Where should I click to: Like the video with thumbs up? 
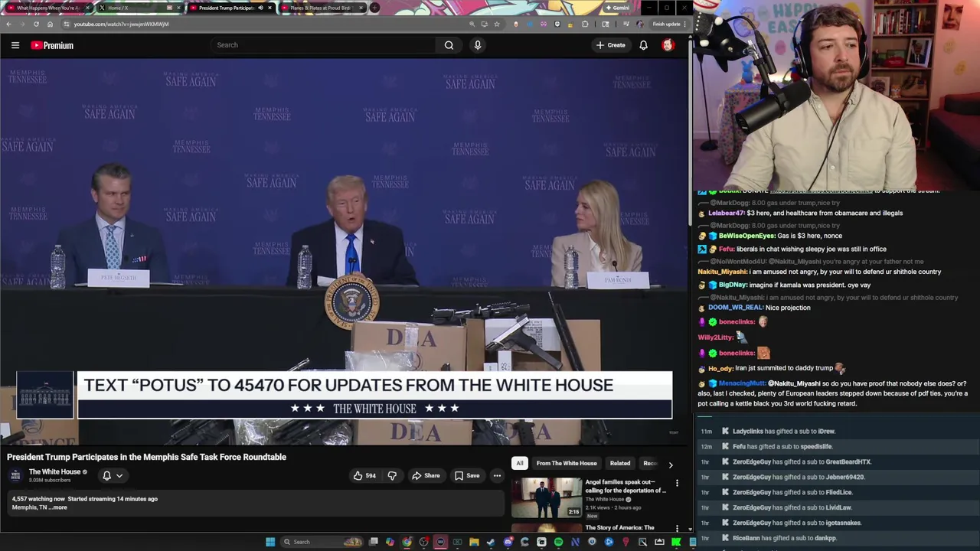point(364,475)
